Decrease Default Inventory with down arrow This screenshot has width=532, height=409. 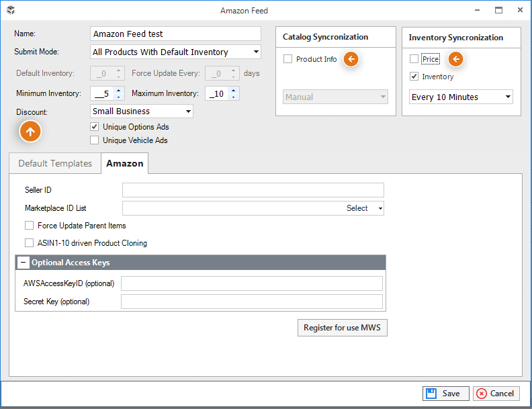tap(118, 77)
